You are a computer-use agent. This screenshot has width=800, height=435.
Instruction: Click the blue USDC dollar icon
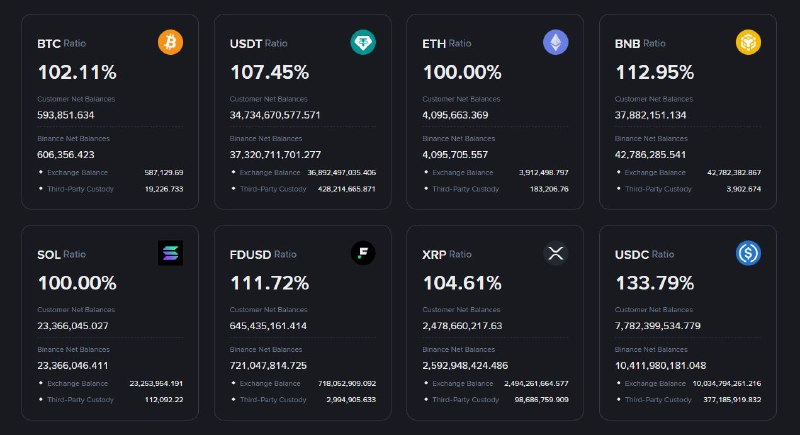pos(748,253)
